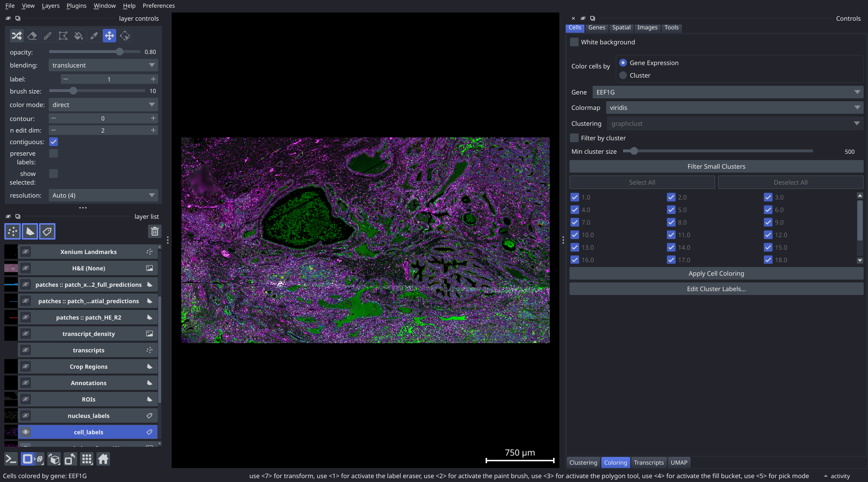Open the resolution dropdown
This screenshot has width=868, height=482.
pos(103,195)
